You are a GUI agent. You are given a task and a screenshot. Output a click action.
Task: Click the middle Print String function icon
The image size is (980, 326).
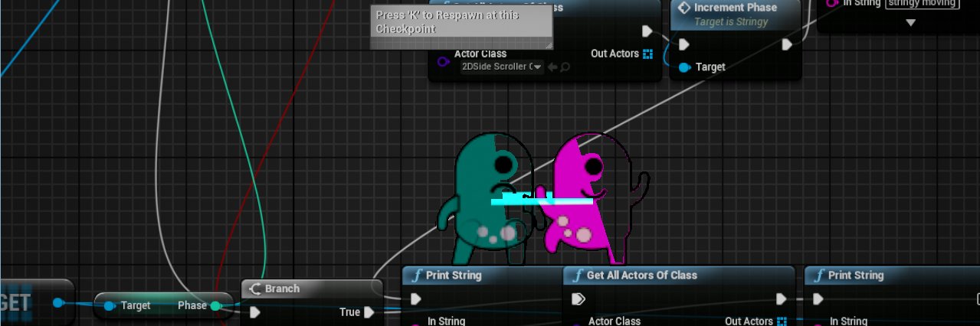point(417,275)
